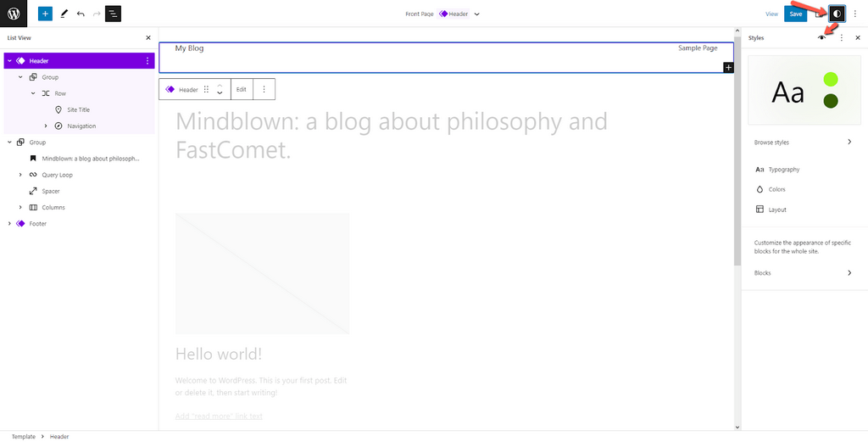Open the Front Page Header dropdown chevron
The image size is (868, 442).
[477, 14]
